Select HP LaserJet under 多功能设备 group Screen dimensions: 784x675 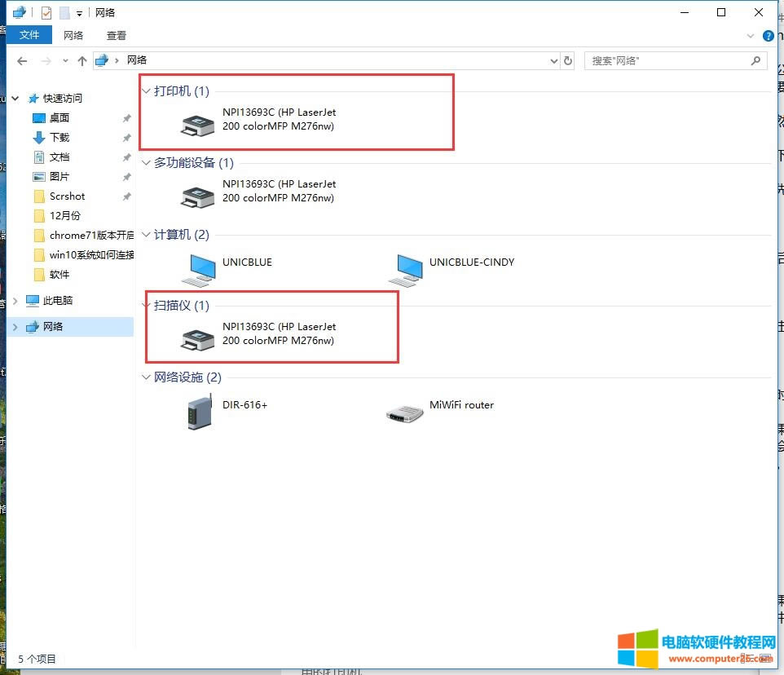[197, 196]
